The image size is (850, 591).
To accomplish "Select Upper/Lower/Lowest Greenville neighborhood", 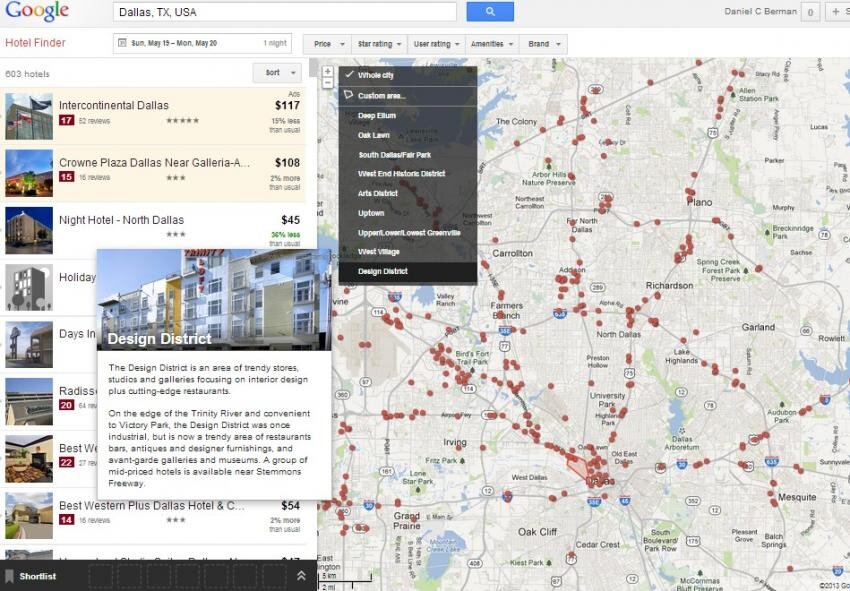I will pyautogui.click(x=408, y=233).
